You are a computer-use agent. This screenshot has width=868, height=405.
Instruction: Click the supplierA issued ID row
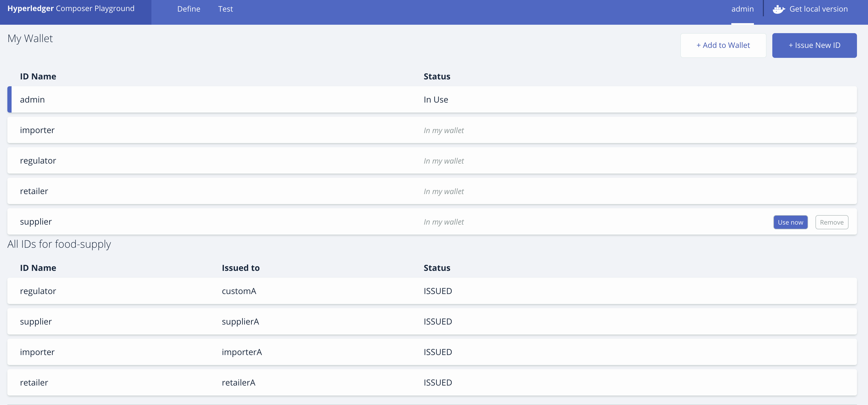pyautogui.click(x=240, y=322)
